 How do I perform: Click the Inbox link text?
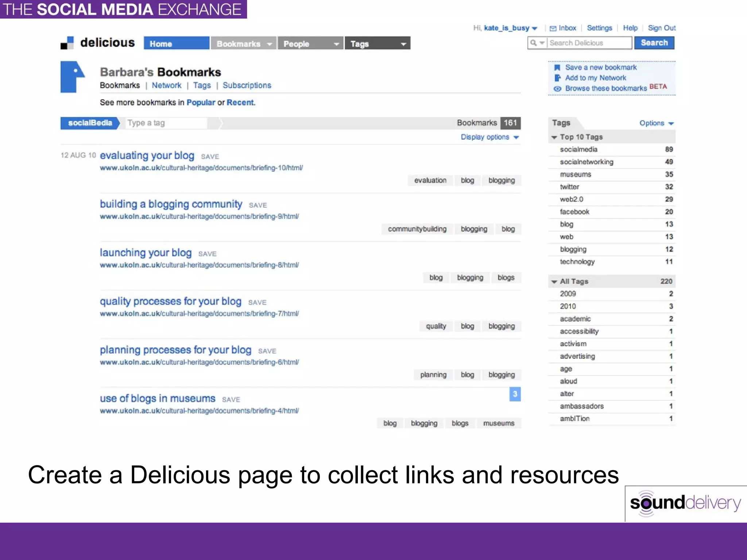click(x=567, y=28)
